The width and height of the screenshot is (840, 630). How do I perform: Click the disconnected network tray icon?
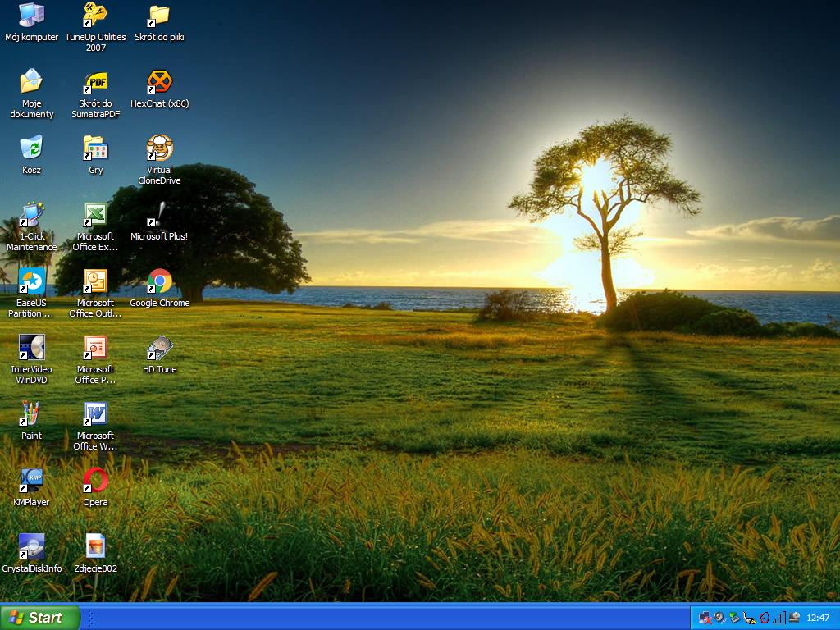(705, 618)
